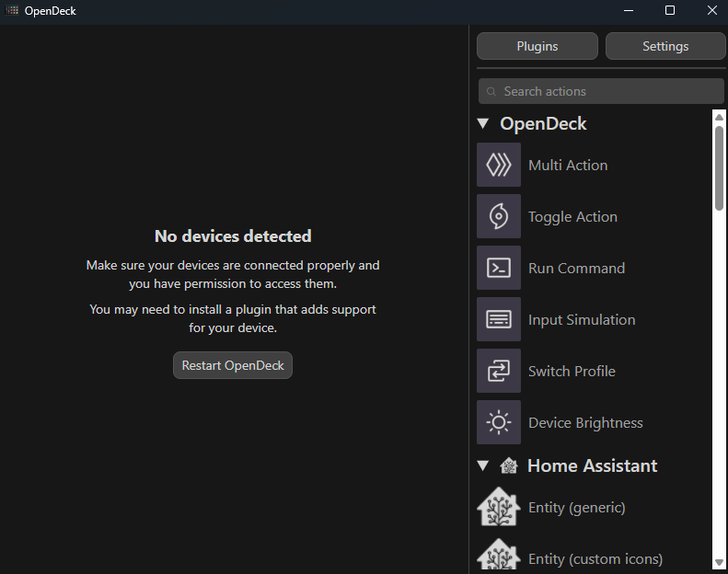The width and height of the screenshot is (728, 574).
Task: Select the Toggle Action label
Action: tap(573, 217)
